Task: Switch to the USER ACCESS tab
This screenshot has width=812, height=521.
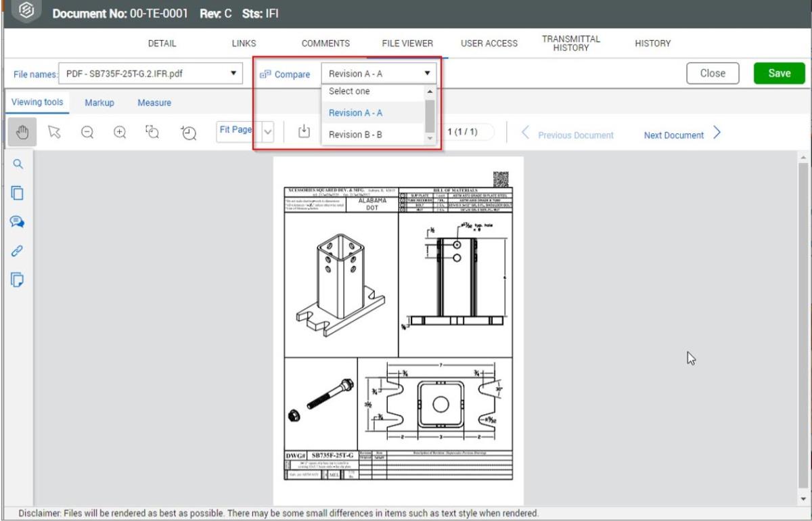Action: (x=489, y=43)
